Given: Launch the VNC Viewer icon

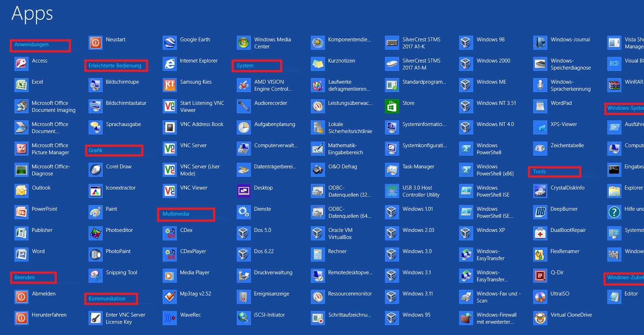Looking at the screenshot, I should click(169, 191).
